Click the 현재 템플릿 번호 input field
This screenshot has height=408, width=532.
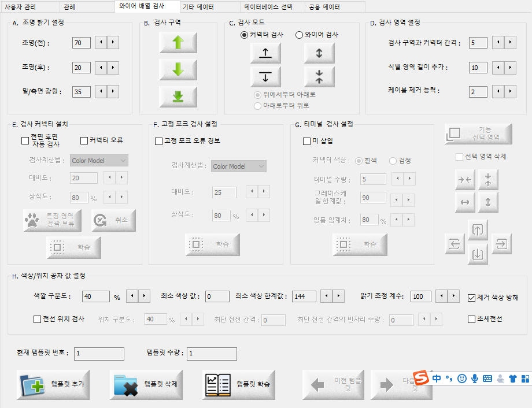[x=99, y=354]
